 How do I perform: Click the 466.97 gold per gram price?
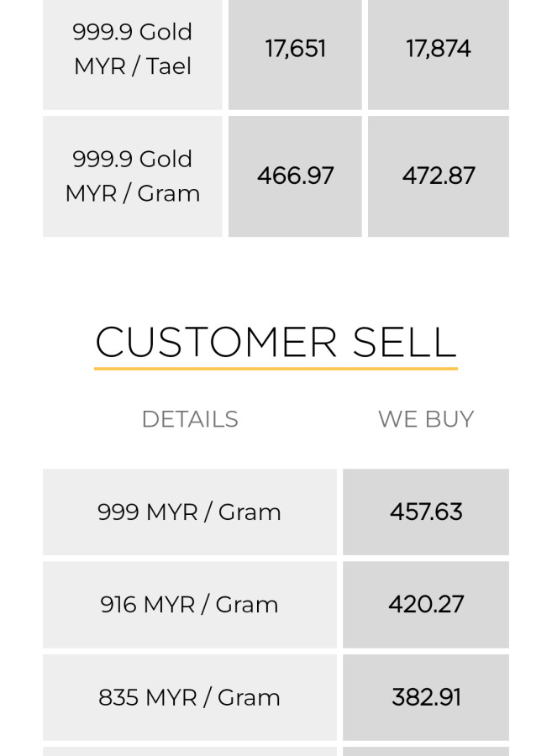(295, 176)
